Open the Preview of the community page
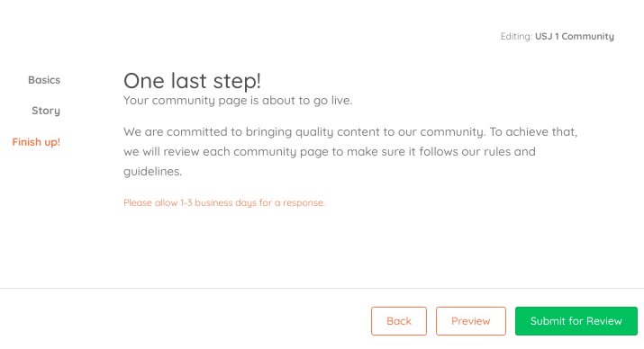Screen dimensions: 644x349 pyautogui.click(x=471, y=321)
